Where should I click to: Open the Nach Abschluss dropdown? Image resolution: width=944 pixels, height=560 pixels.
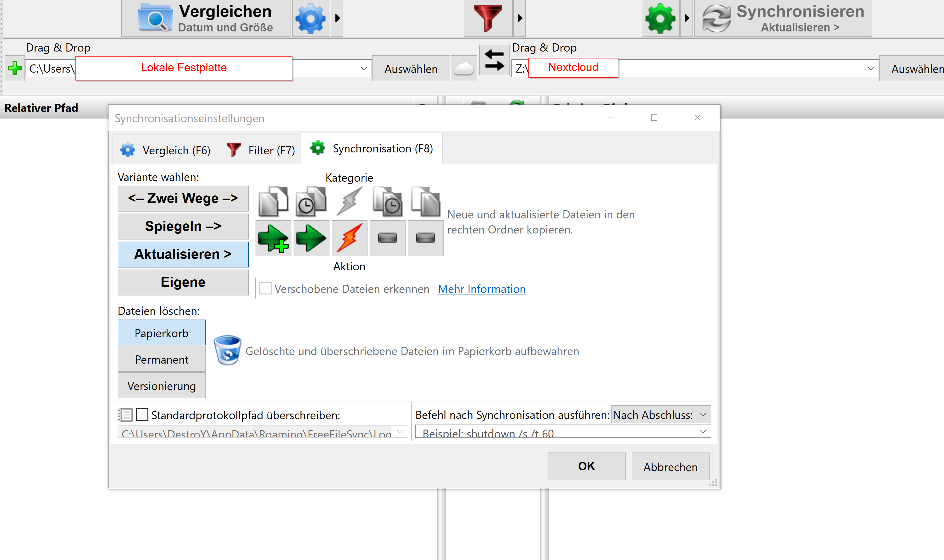click(660, 415)
